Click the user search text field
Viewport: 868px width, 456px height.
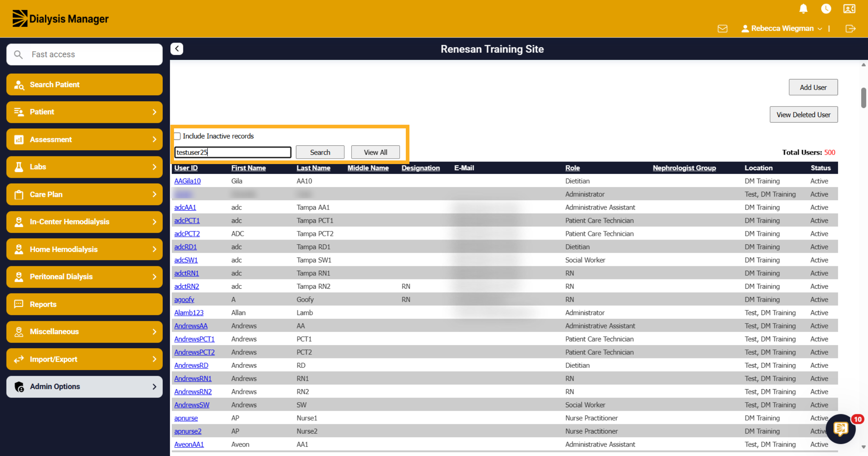pos(233,152)
